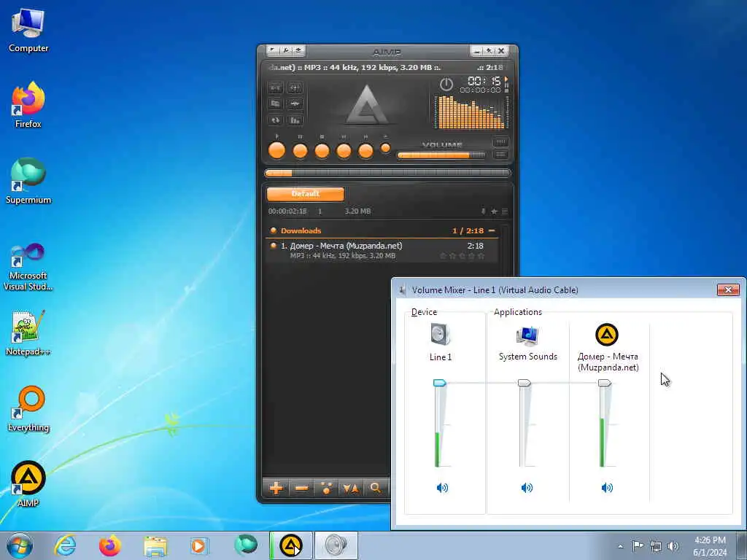Select the Supermium desktop shortcut
The image size is (747, 560).
pyautogui.click(x=28, y=181)
